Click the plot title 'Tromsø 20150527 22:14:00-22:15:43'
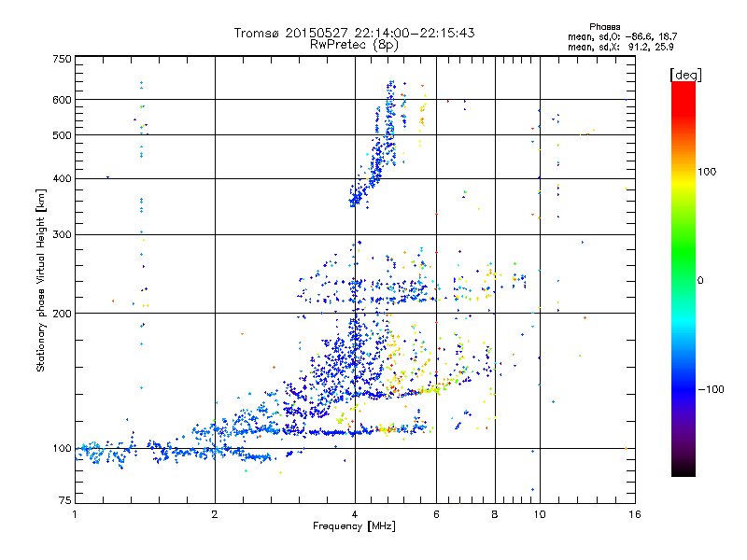Image resolution: width=747 pixels, height=560 pixels. [354, 33]
